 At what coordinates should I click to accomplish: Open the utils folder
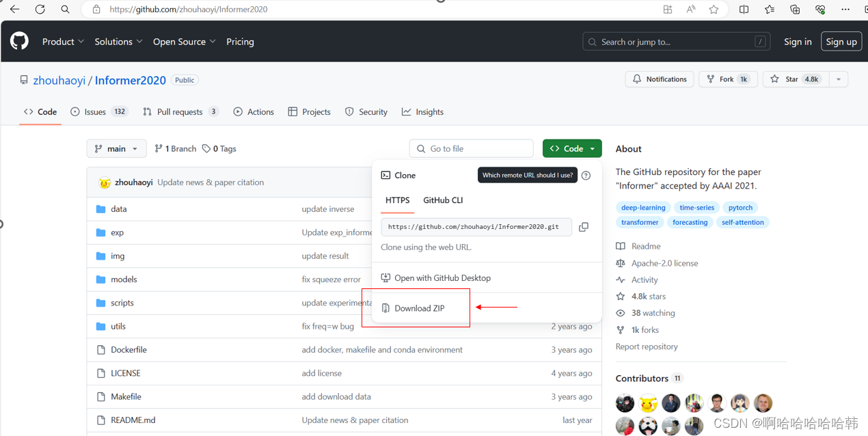pos(118,326)
